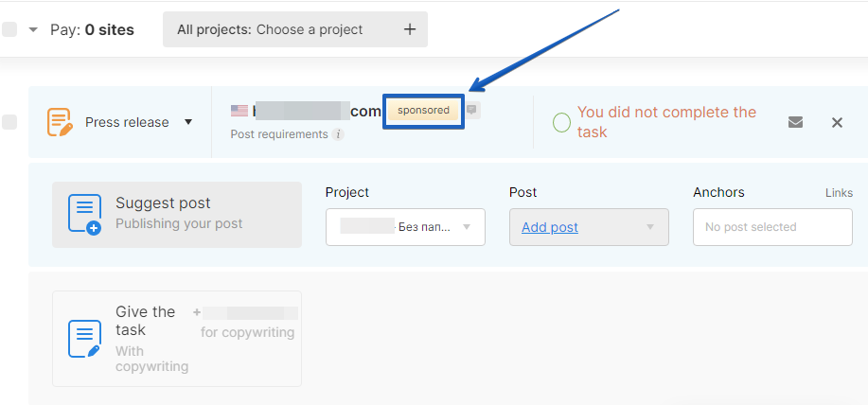Screen dimensions: 868x405
Task: Tick the checkbox for the press release row
Action: pos(9,122)
